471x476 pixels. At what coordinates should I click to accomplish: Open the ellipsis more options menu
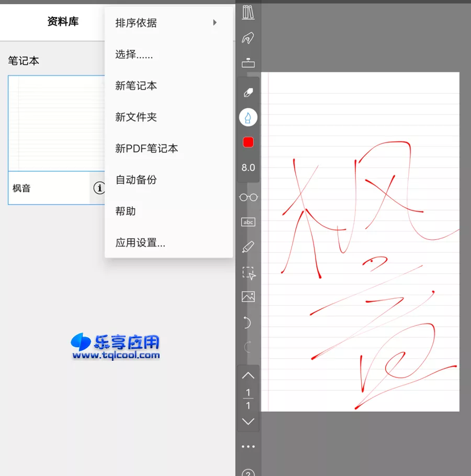(248, 446)
